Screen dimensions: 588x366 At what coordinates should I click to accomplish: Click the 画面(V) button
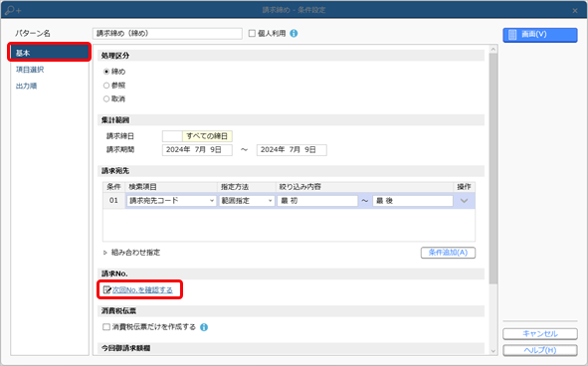click(x=540, y=35)
